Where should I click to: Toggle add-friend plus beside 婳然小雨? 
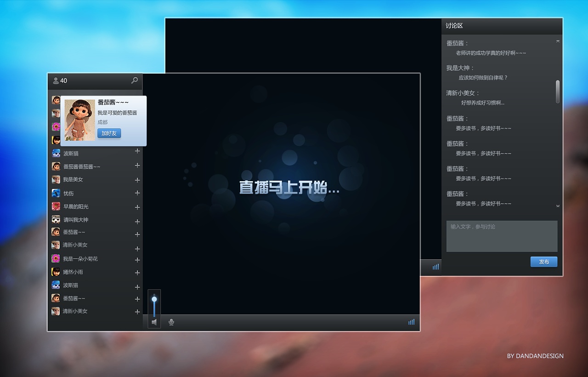[137, 272]
